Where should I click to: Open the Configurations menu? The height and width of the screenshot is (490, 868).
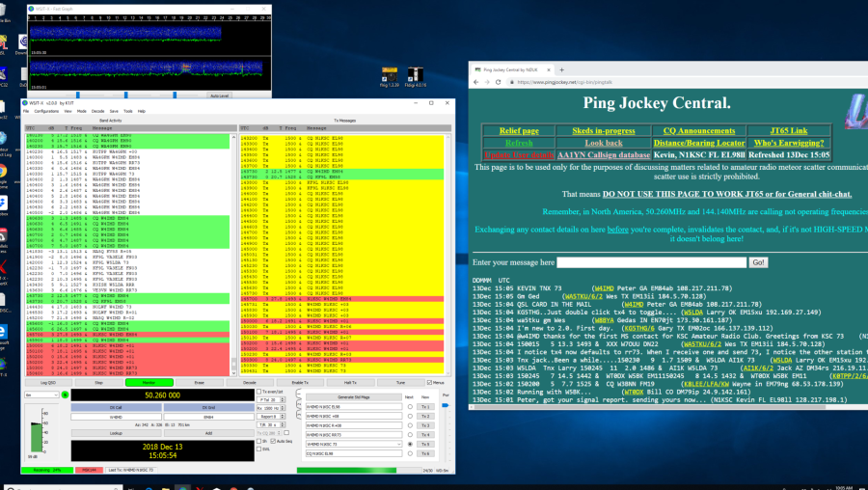pos(46,111)
